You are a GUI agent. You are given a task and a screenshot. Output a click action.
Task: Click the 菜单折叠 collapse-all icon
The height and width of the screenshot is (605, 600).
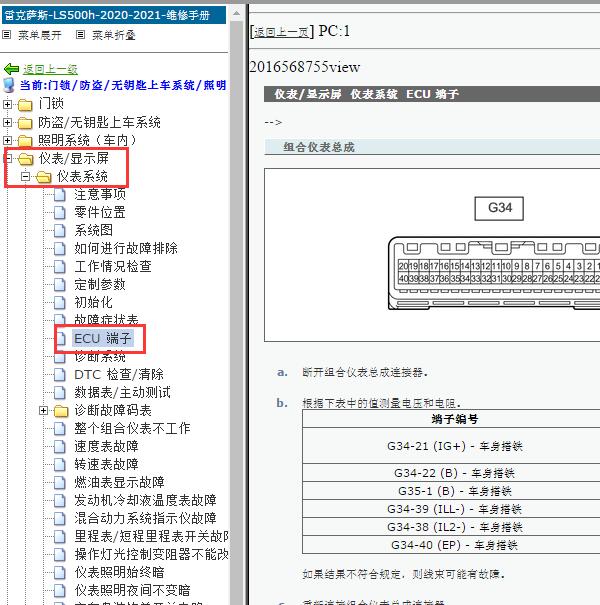80,35
